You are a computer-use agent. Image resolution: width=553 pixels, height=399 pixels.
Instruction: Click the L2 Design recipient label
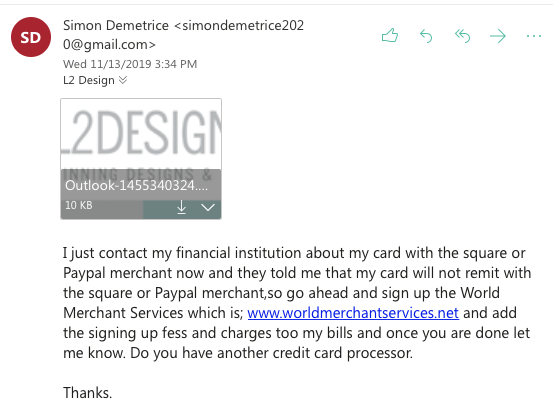(89, 80)
